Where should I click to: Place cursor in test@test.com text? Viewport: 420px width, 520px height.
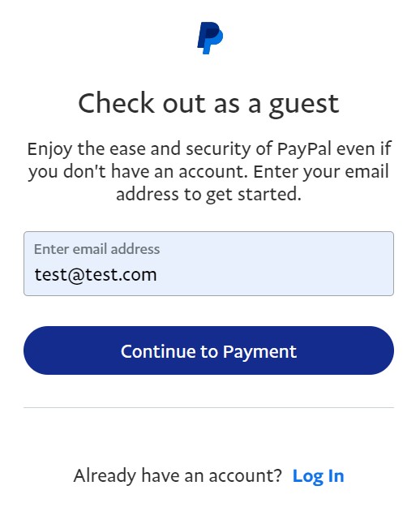point(96,275)
